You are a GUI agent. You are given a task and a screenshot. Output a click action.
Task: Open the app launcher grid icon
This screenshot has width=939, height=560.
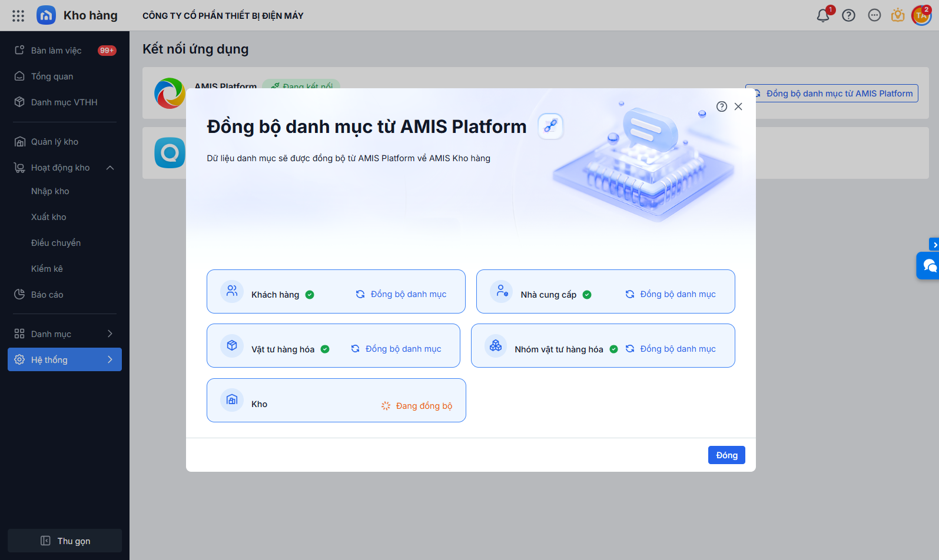18,16
